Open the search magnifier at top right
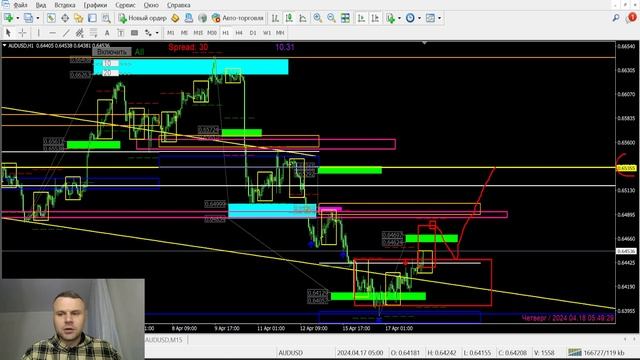The width and height of the screenshot is (640, 360). (616, 18)
